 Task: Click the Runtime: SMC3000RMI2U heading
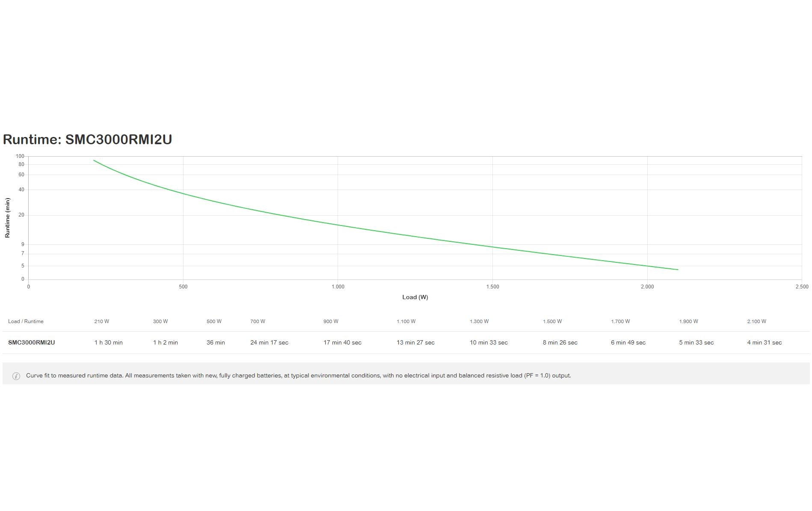(87, 140)
